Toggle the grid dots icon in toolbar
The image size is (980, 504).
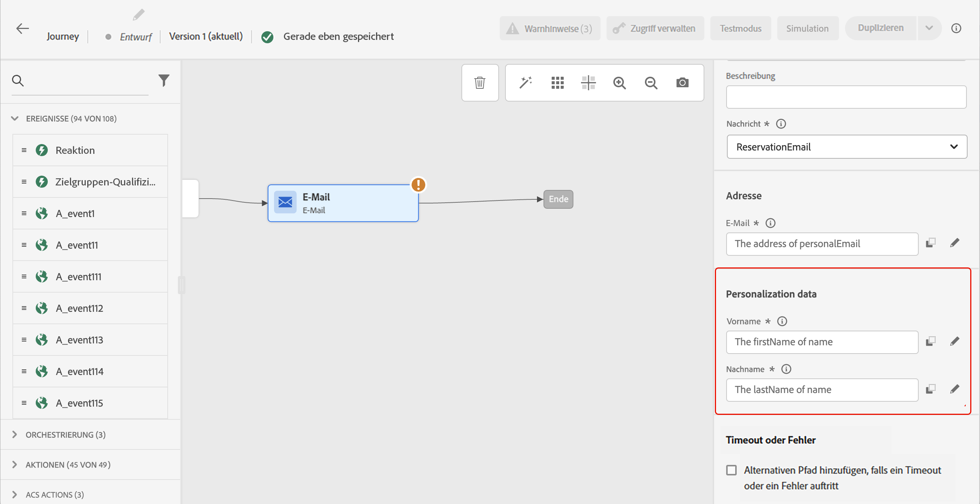[557, 82]
